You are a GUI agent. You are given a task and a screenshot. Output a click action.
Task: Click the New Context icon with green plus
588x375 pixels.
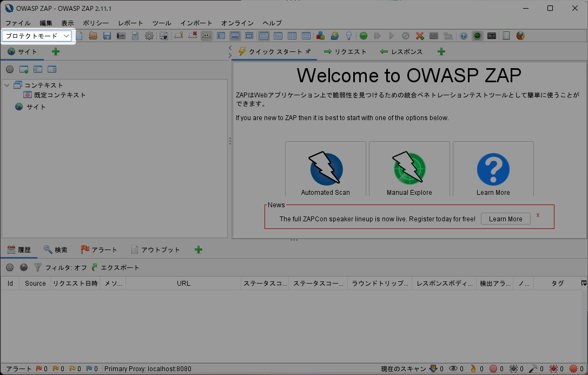coord(24,69)
